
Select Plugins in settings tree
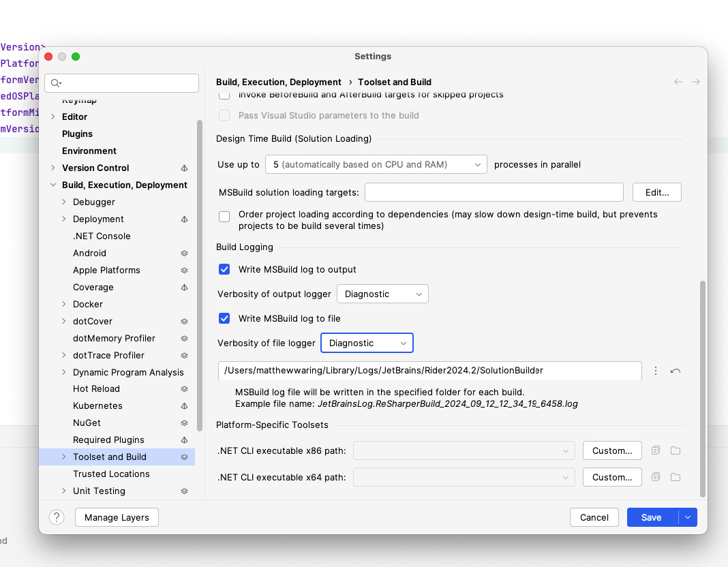coord(77,134)
